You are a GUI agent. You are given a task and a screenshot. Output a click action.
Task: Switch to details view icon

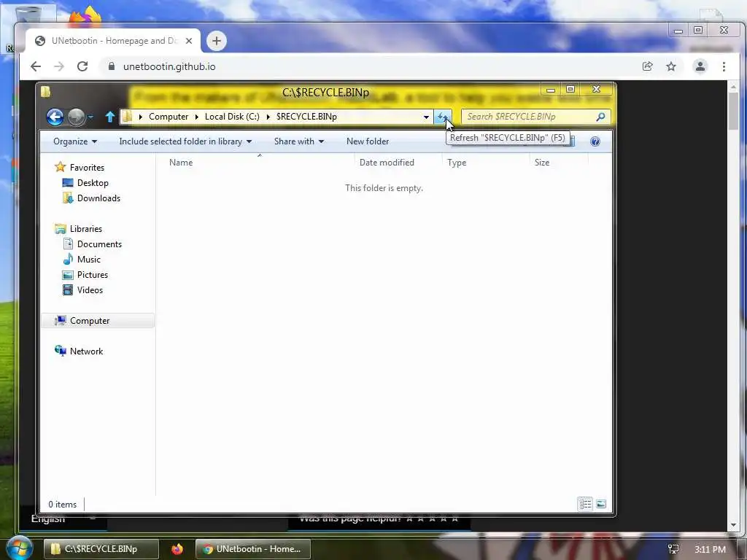(x=585, y=504)
